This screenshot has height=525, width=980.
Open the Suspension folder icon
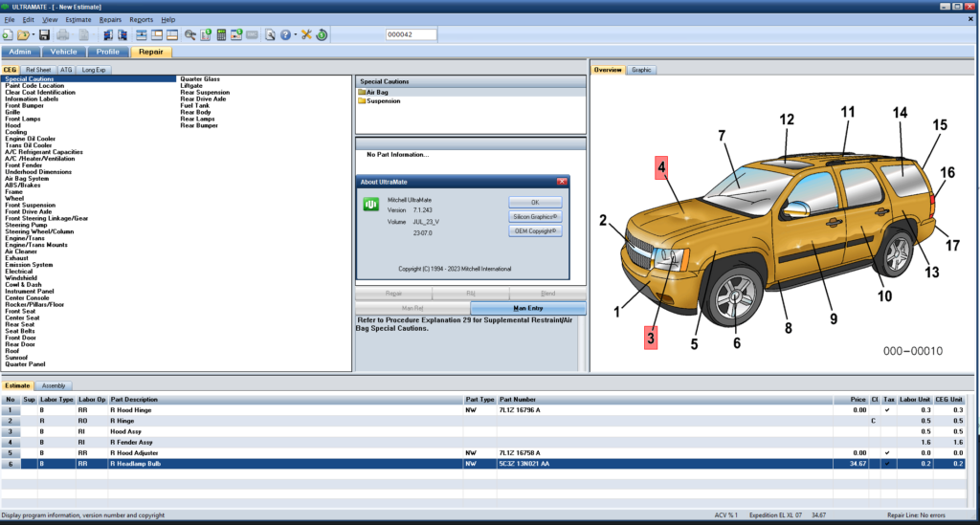[x=362, y=101]
